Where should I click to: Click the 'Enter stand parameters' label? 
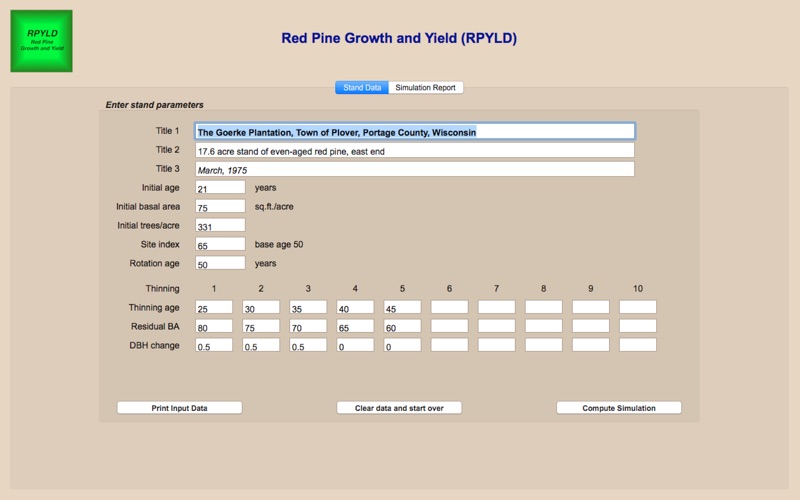(155, 105)
